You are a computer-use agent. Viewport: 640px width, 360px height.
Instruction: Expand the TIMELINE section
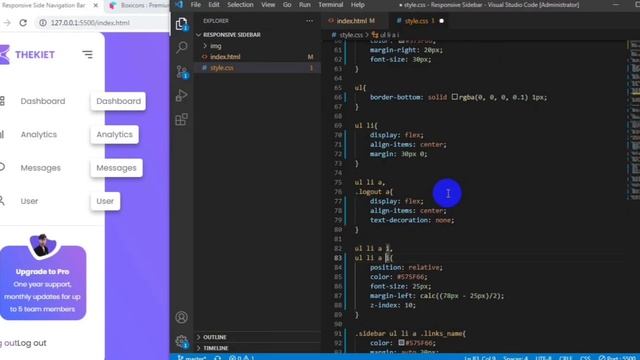click(216, 348)
